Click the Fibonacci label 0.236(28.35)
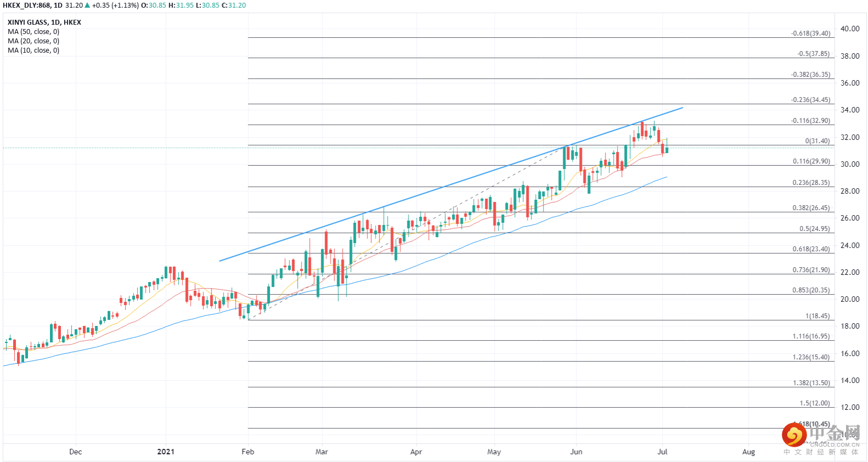The height and width of the screenshot is (462, 868). pyautogui.click(x=811, y=183)
